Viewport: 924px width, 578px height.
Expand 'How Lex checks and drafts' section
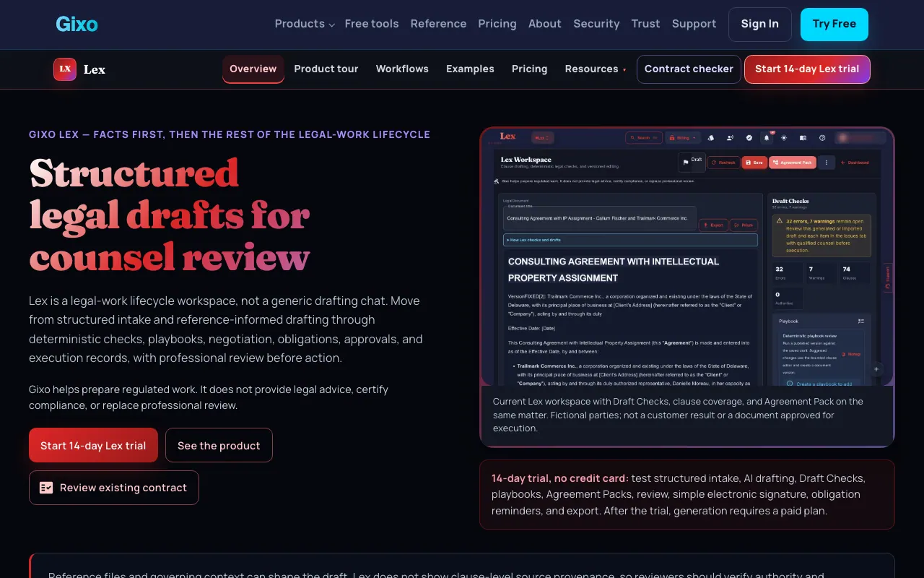tap(630, 240)
